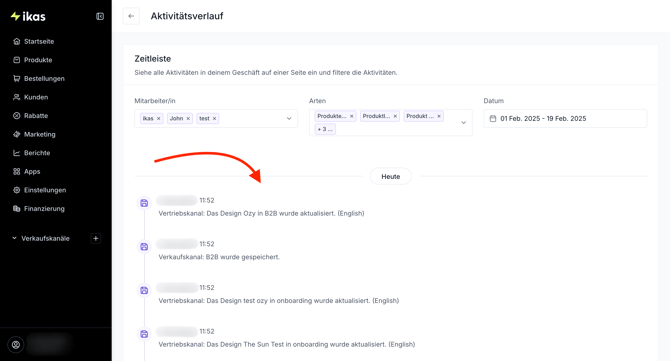Click the Heute timeline marker
Viewport: 670px width, 361px height.
coord(391,176)
